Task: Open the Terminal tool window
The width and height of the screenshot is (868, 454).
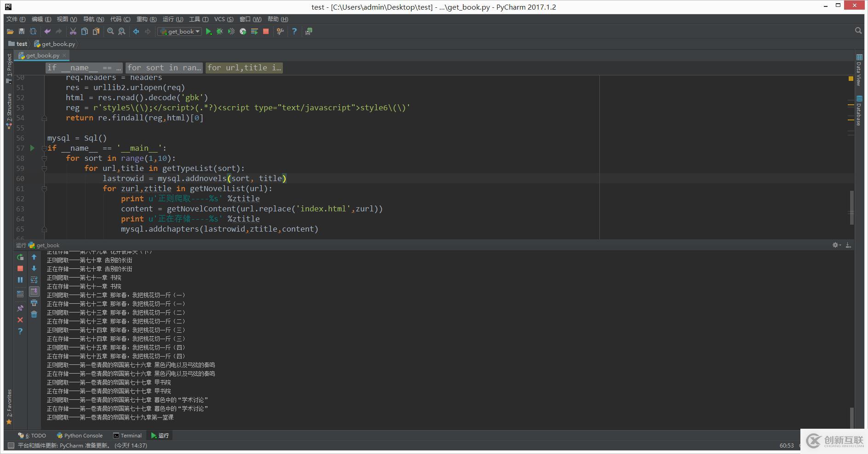Action: pos(127,436)
